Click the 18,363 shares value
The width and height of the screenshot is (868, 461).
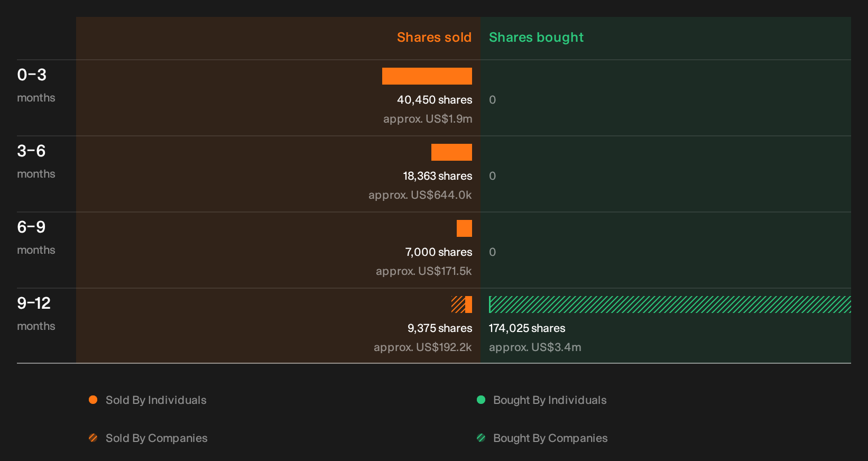pos(438,176)
